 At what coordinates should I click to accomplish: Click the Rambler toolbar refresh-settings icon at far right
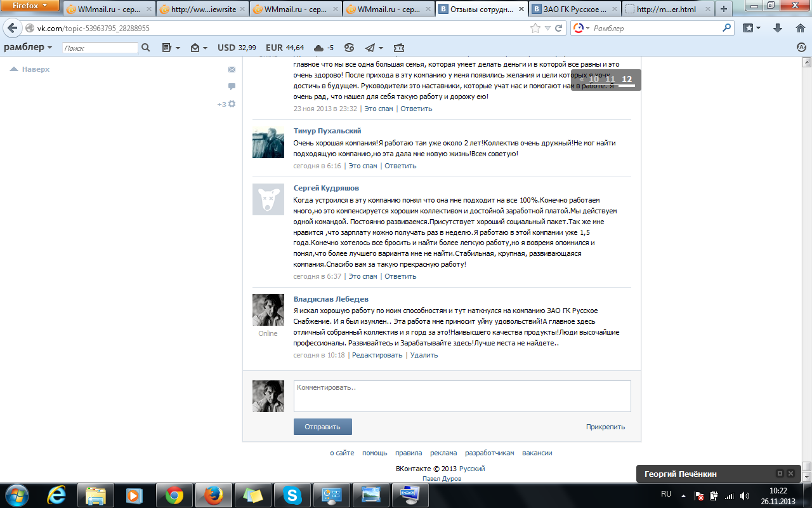[x=801, y=48]
